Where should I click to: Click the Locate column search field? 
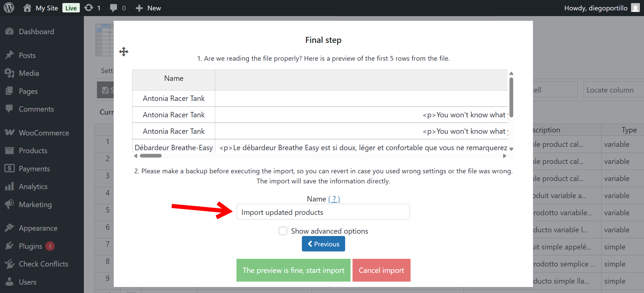[613, 90]
